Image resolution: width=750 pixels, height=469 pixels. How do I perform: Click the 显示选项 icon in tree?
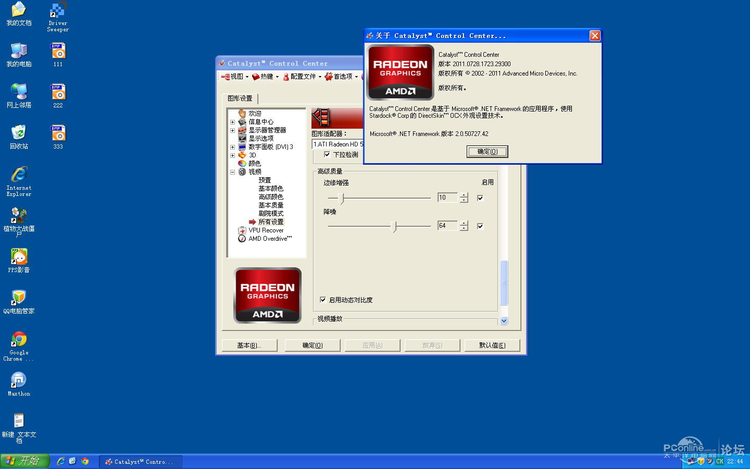tap(242, 138)
